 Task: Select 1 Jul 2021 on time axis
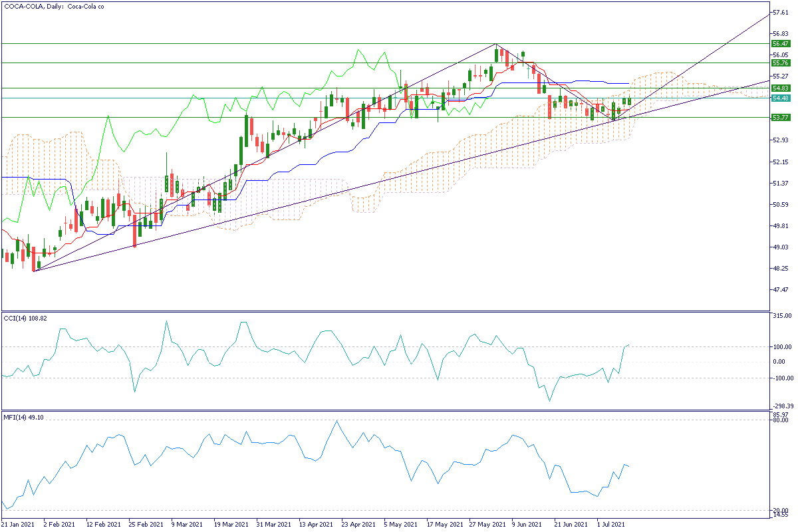pos(610,525)
